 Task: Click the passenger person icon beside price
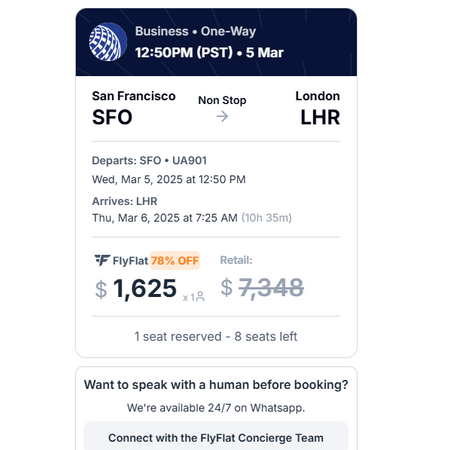coord(200,296)
